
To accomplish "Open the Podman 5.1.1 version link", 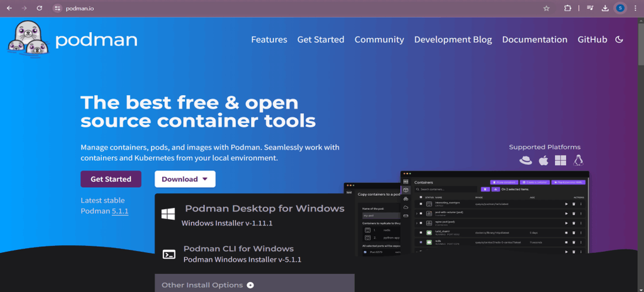I will tap(120, 211).
